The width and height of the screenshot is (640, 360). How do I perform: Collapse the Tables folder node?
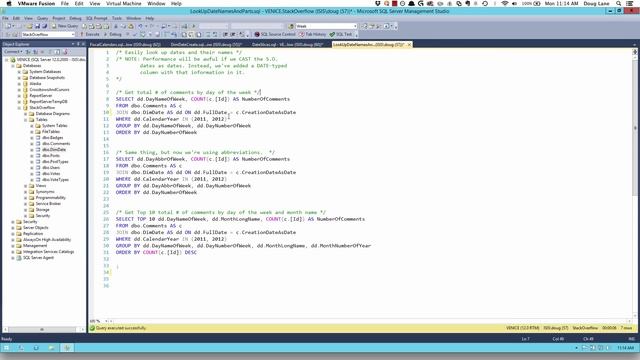[x=25, y=120]
